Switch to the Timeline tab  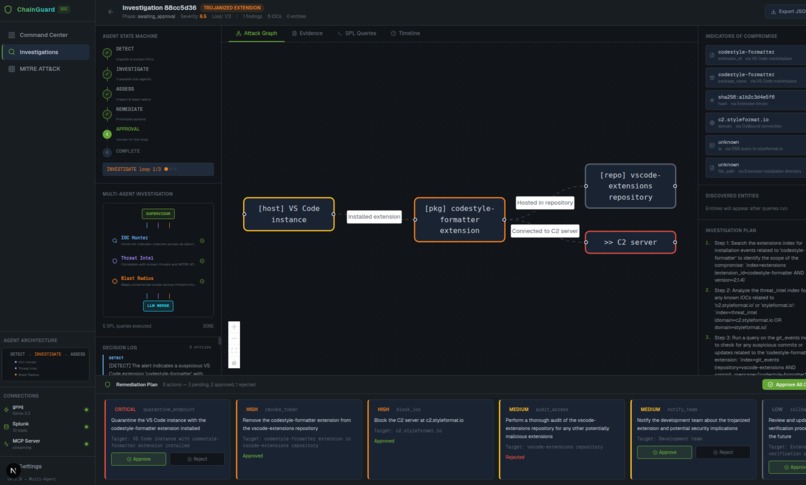405,33
